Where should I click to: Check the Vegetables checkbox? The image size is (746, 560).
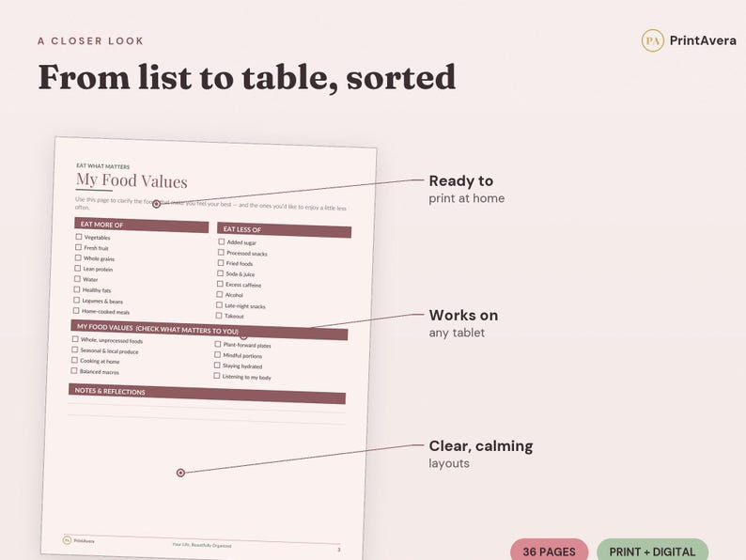click(79, 237)
